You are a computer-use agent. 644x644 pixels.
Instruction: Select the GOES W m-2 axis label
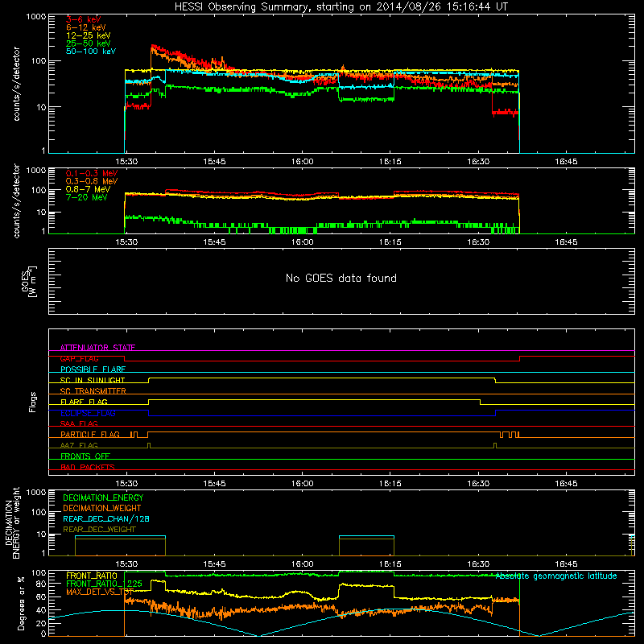click(29, 281)
